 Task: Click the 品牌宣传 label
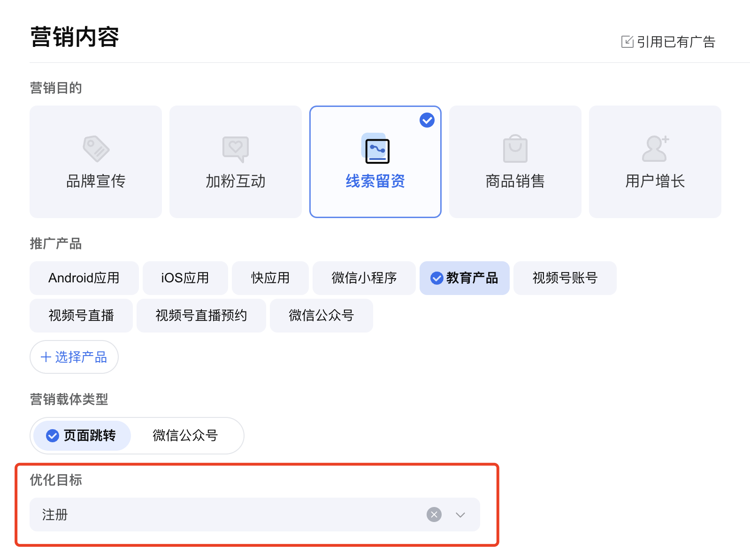pos(96,181)
